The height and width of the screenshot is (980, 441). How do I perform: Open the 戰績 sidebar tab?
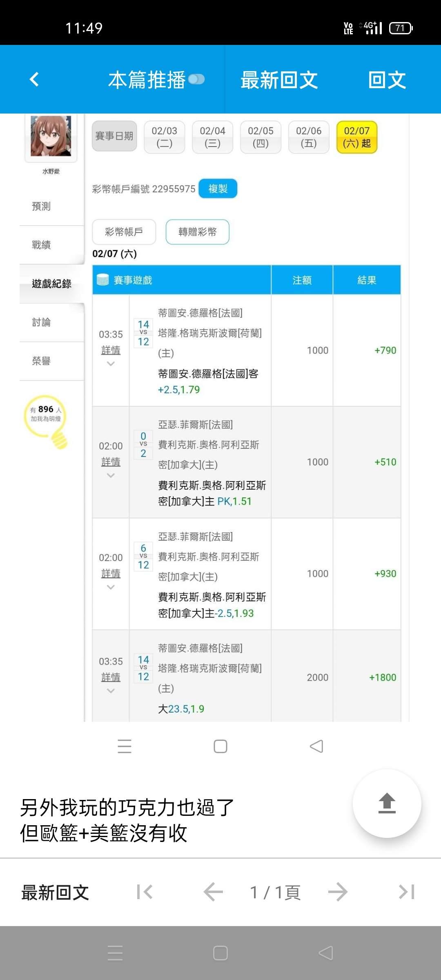coord(42,245)
